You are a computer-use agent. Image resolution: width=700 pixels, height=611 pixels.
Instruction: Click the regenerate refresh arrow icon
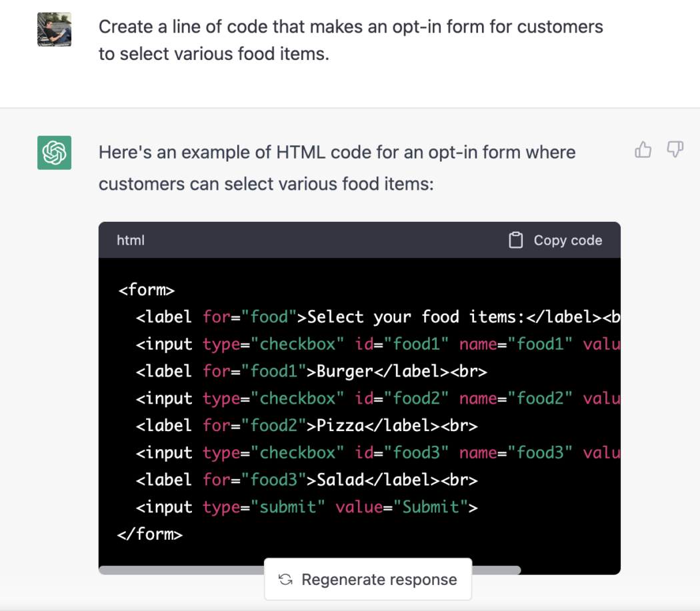(x=285, y=579)
